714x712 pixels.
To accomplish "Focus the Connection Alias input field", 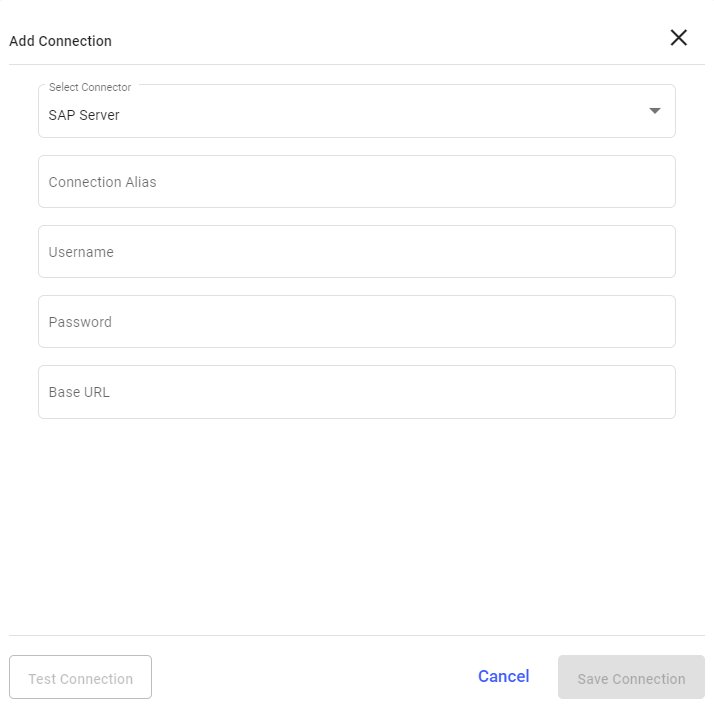I will click(356, 182).
